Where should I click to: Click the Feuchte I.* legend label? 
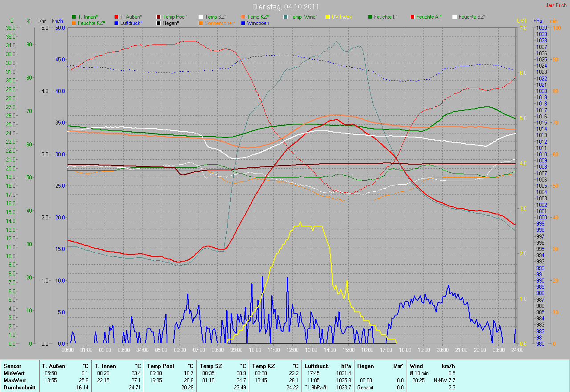386,17
